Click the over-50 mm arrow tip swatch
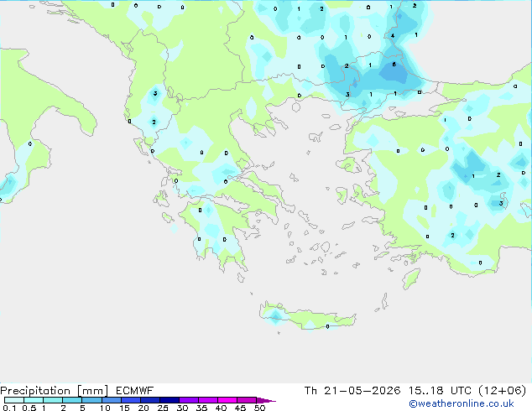This screenshot has height=411, width=532. coord(265,400)
